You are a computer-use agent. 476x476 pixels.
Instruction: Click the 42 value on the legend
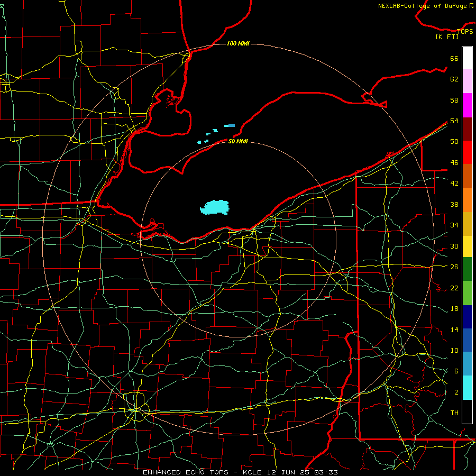(454, 184)
